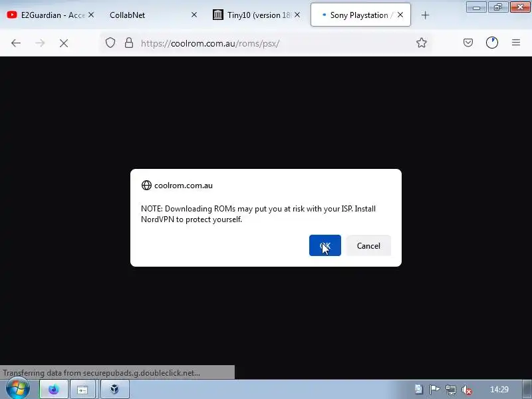Viewport: 532px width, 399px height.
Task: Click the 'NOTE: Downloading ROMs' message text
Action: tap(258, 213)
